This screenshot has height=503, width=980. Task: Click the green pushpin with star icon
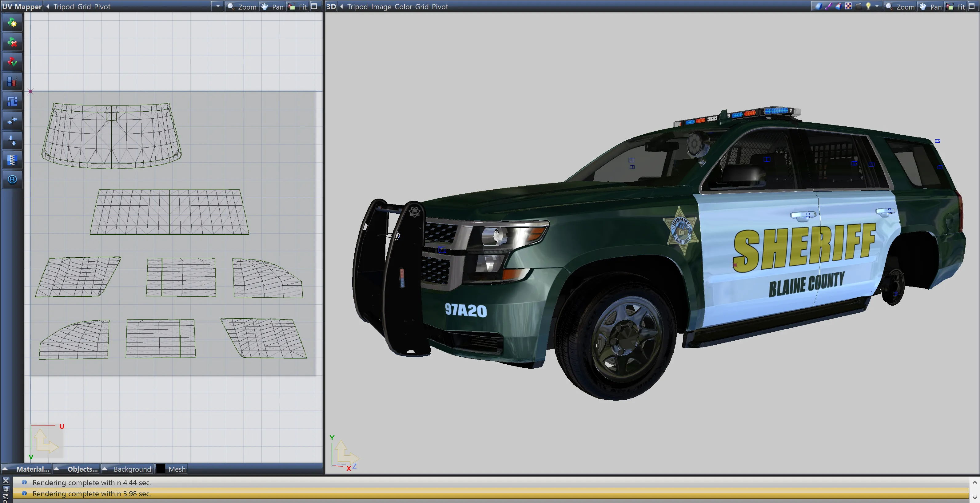pos(12,23)
